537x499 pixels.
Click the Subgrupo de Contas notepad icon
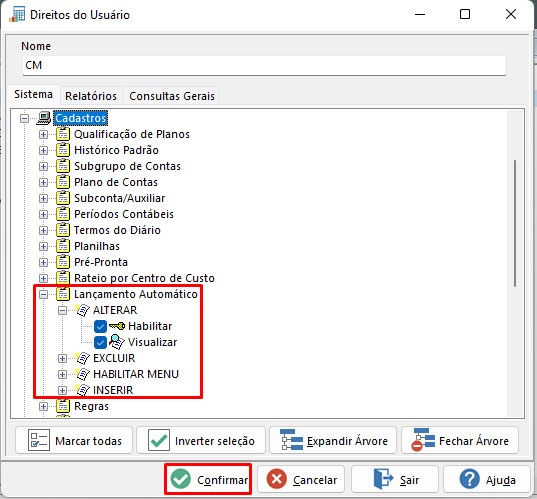63,166
